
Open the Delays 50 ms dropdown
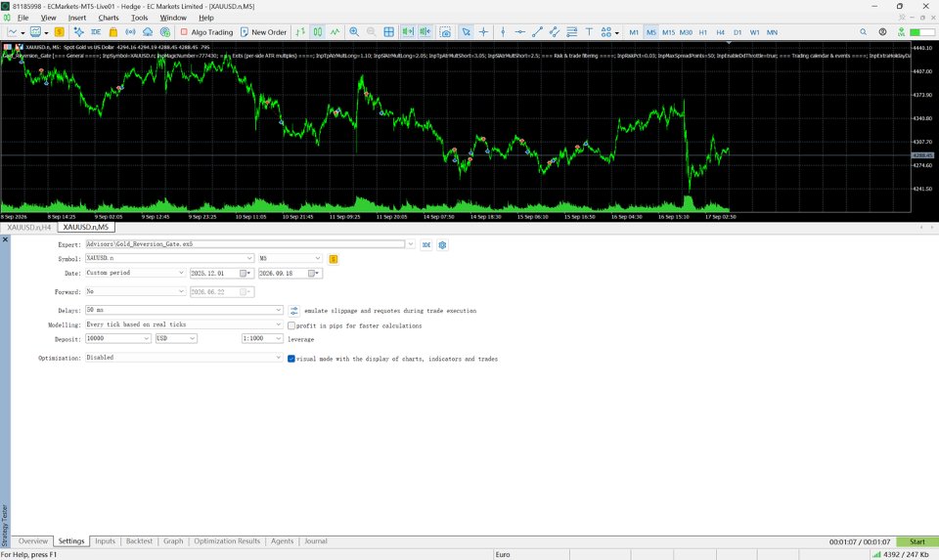278,310
